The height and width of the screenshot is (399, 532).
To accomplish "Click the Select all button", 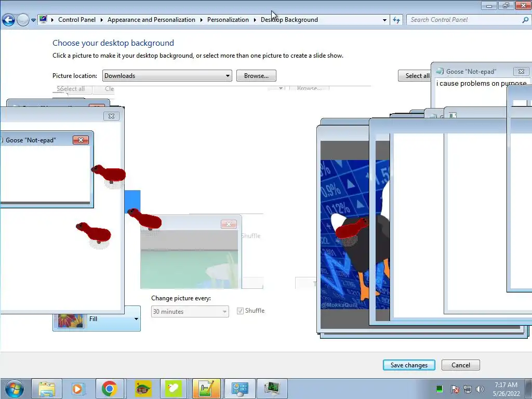I will pyautogui.click(x=415, y=76).
